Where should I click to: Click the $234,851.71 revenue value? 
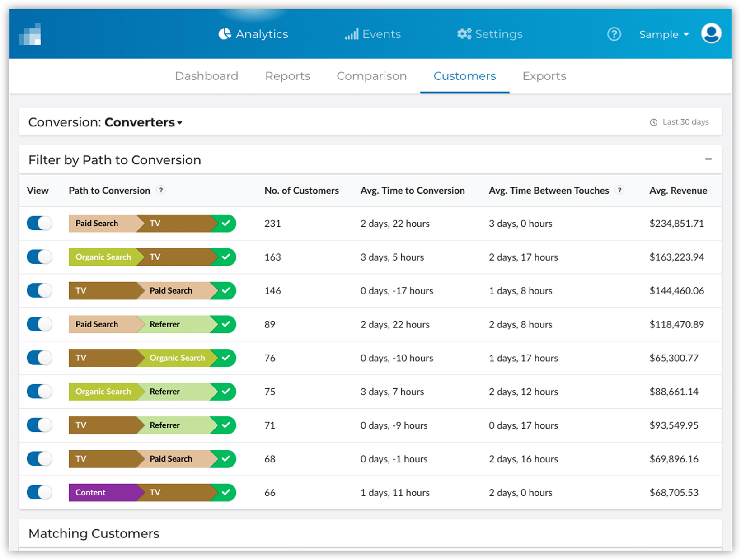pyautogui.click(x=676, y=224)
